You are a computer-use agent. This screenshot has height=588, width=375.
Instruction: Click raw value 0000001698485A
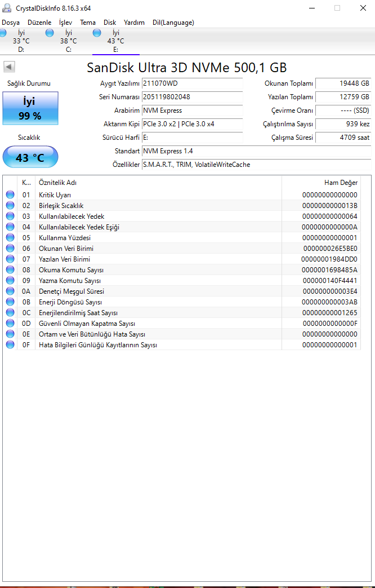[329, 269]
